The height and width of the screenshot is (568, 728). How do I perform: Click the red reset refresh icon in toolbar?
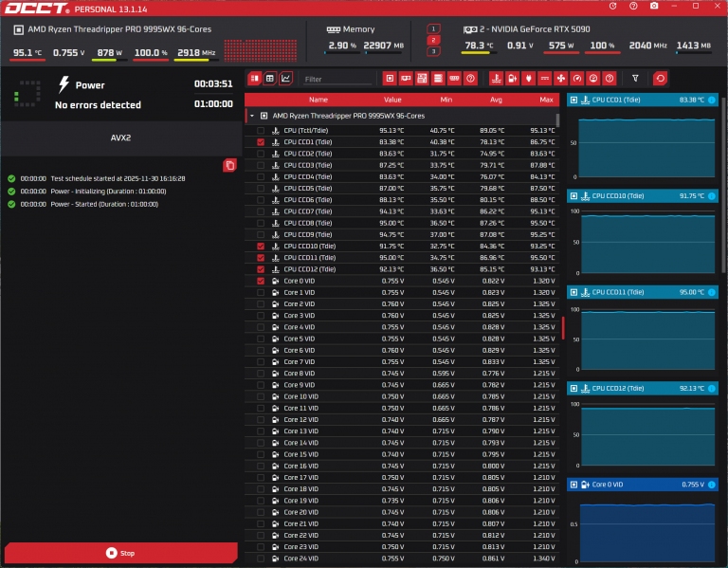[x=660, y=79]
